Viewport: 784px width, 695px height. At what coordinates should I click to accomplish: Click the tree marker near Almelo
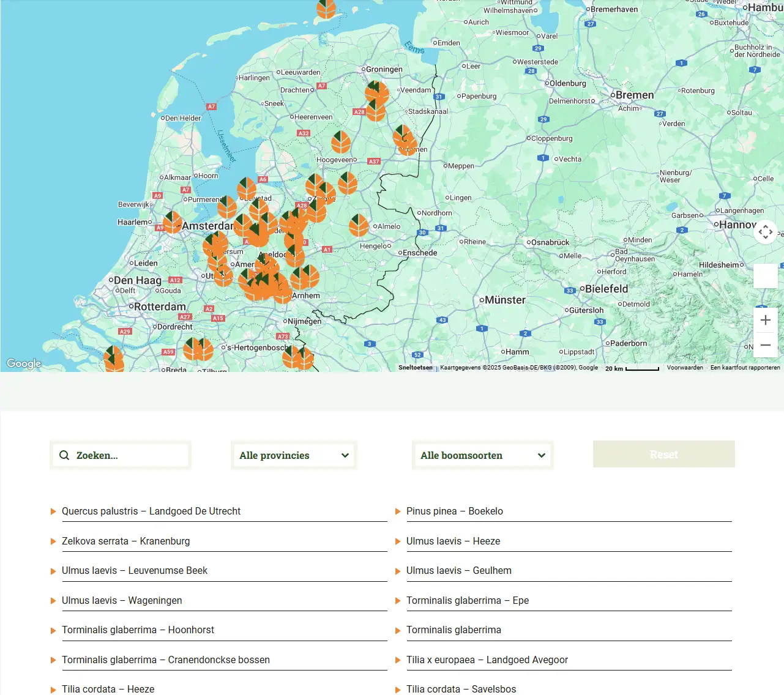click(x=359, y=225)
